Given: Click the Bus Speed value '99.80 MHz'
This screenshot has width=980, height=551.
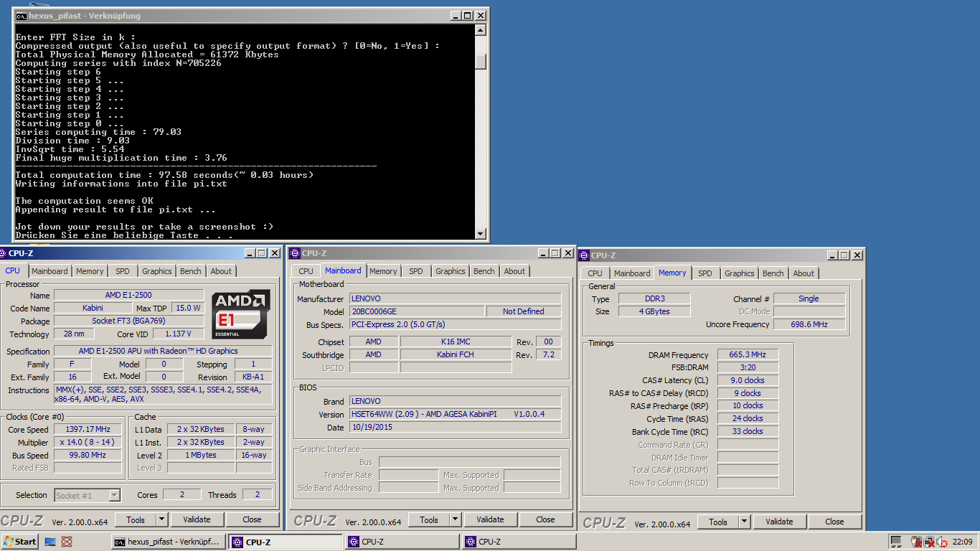Looking at the screenshot, I should (x=88, y=455).
